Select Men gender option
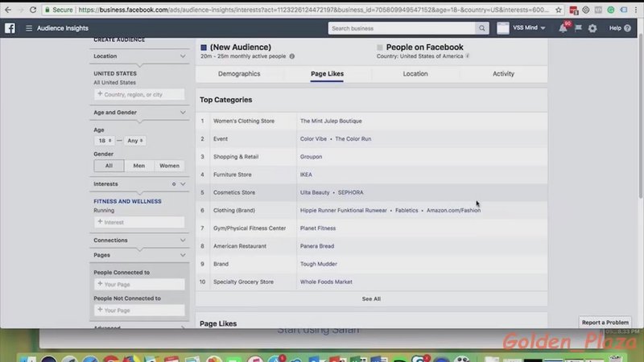Viewport: 644px width, 362px height. (x=138, y=166)
